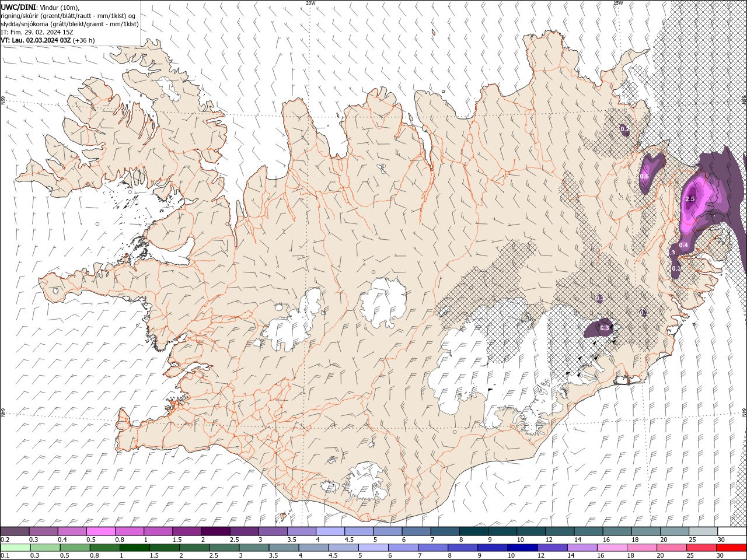
Task: Click the red 30 swatch in bottom legend row
Action: pos(732,548)
